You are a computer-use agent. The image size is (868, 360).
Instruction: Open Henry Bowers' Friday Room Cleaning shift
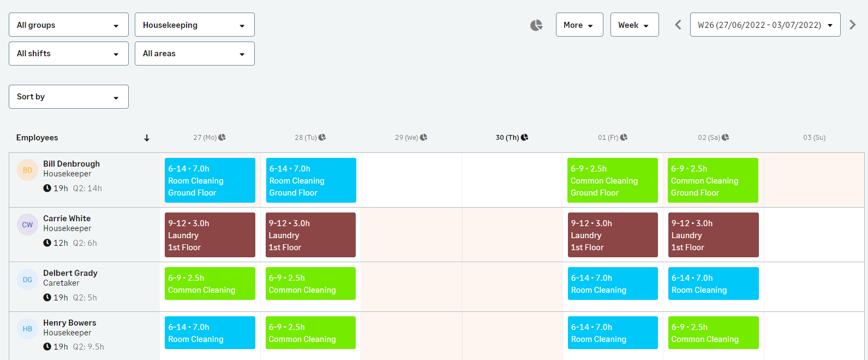pos(613,333)
